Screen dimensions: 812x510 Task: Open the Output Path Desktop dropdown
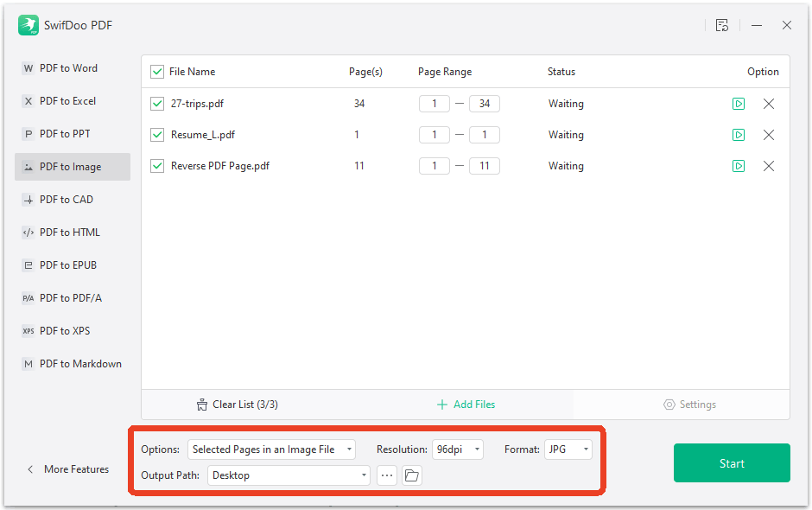click(289, 475)
